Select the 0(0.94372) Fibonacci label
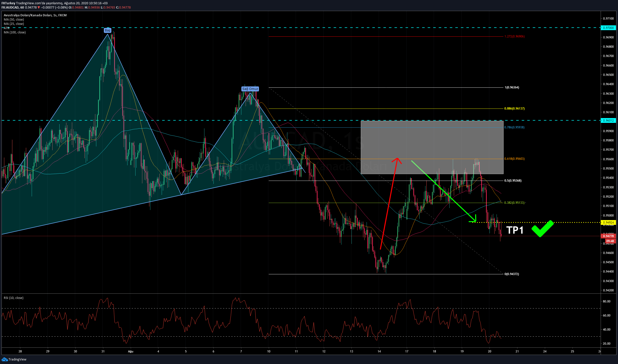This screenshot has height=364, width=618. point(512,274)
